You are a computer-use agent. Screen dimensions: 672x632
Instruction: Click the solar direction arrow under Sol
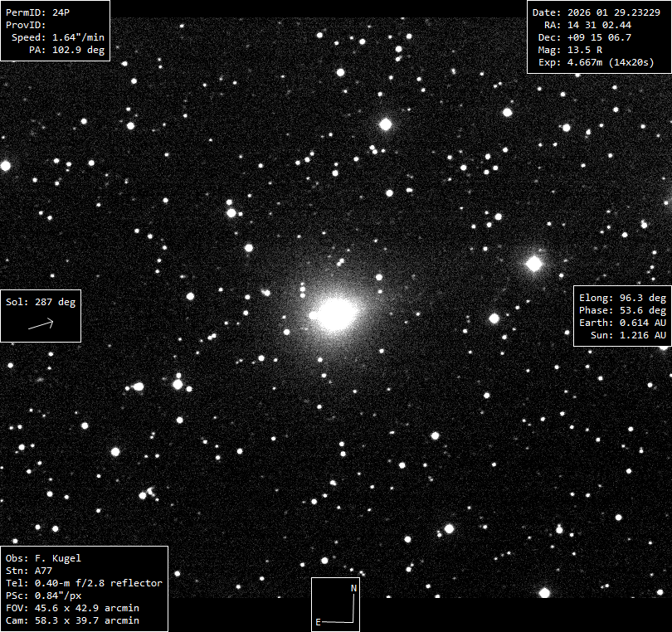41,324
